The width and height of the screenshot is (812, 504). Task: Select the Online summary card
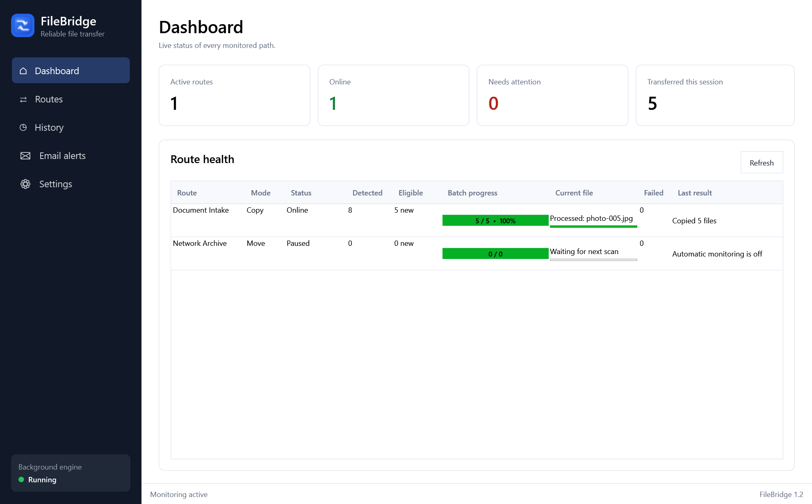[393, 95]
